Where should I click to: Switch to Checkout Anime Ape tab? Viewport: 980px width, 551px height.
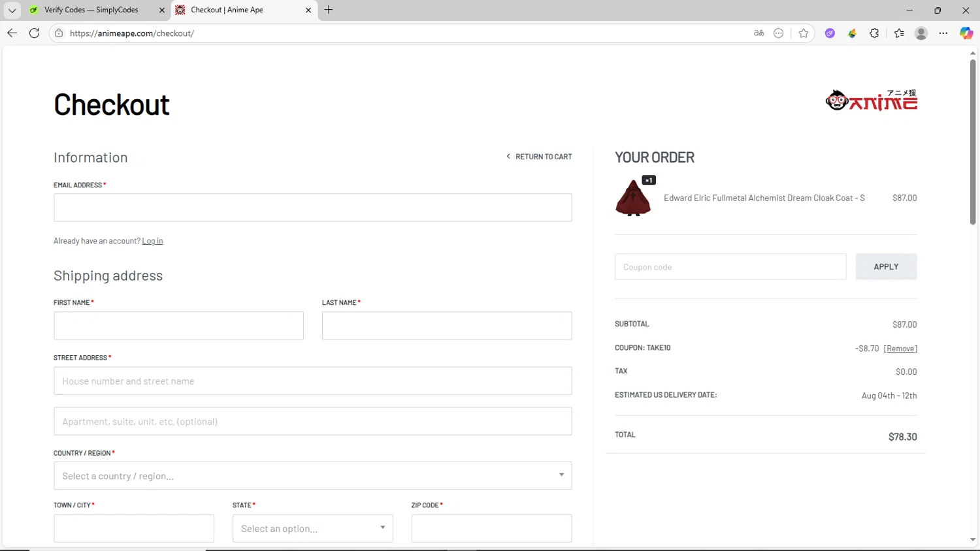(244, 10)
